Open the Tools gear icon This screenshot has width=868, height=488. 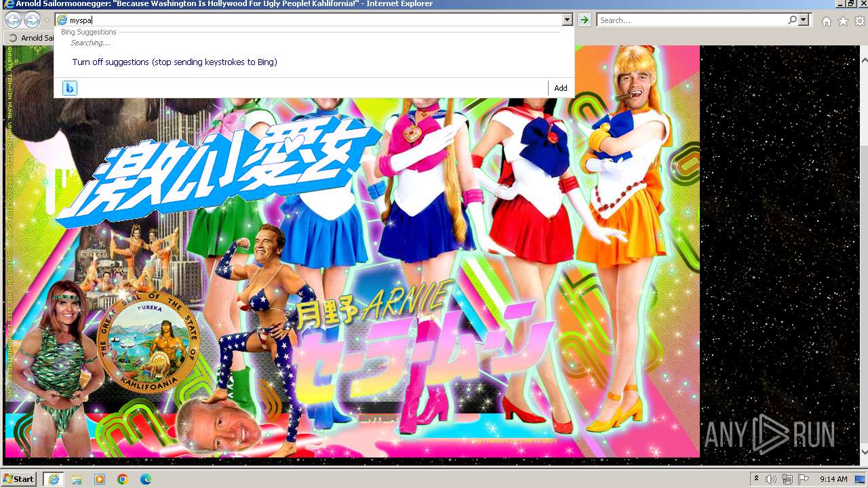(859, 21)
